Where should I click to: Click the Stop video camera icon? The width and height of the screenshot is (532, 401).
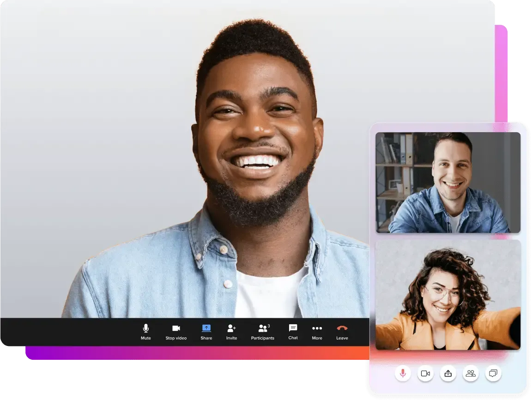click(x=176, y=328)
